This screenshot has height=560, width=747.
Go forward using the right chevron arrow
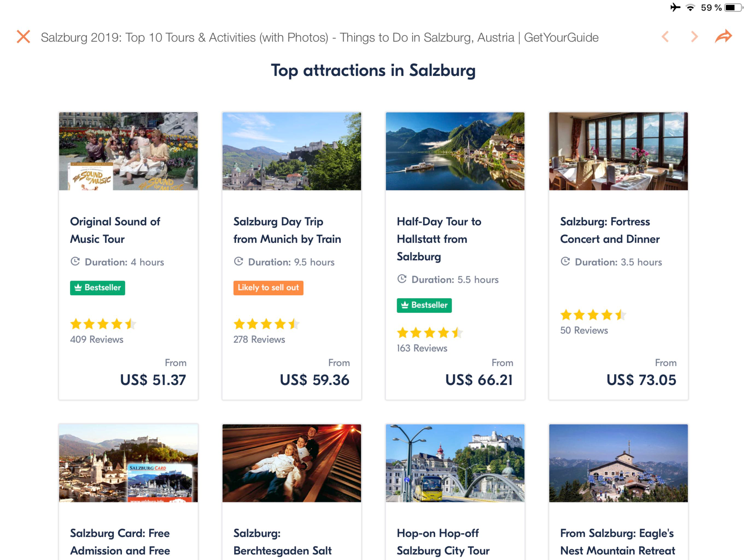click(694, 37)
